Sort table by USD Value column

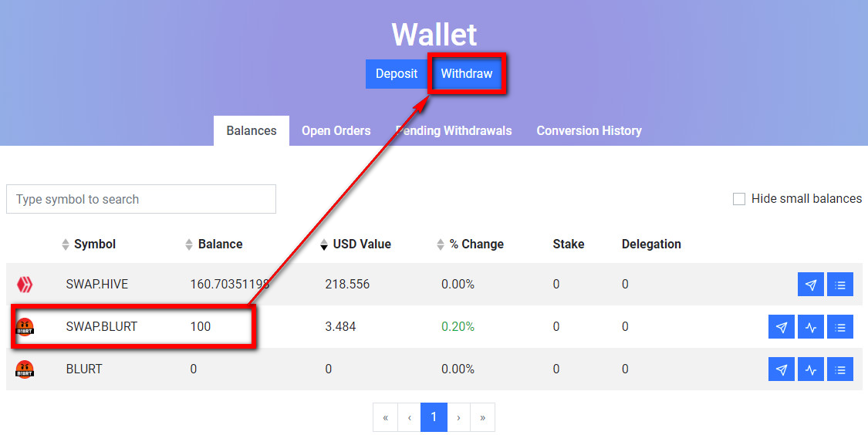356,244
